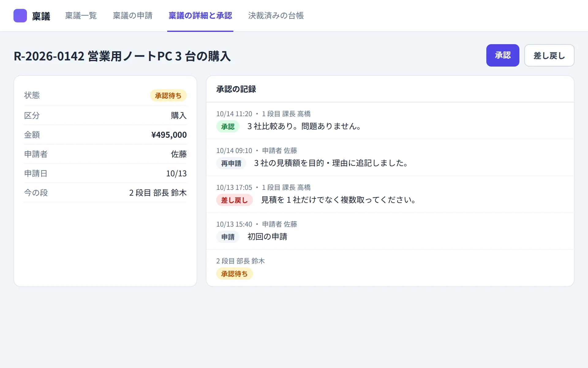The image size is (588, 368).
Task: Click the 承認待ち badge in 状態 row
Action: pos(168,96)
